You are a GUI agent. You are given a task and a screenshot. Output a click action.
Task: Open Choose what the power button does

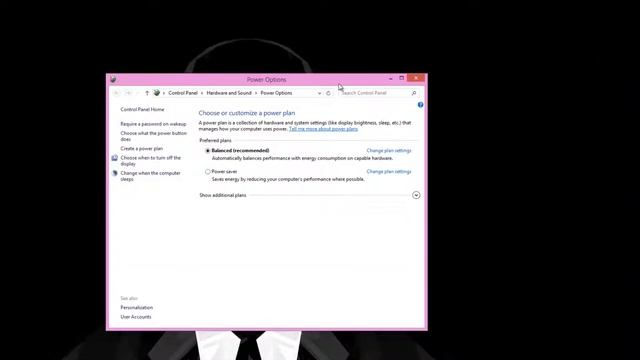click(153, 136)
